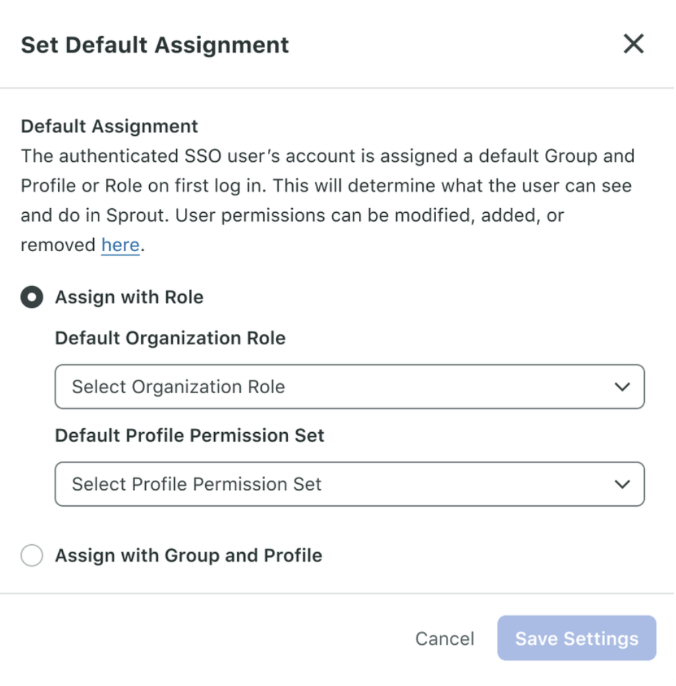
Task: Close the Set Default Assignment dialog
Action: coord(633,44)
